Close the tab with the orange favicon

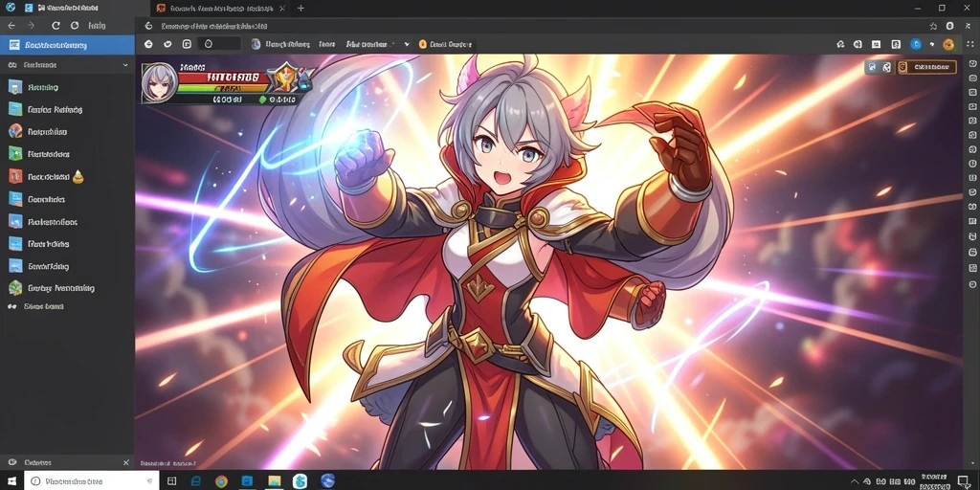coord(282,8)
